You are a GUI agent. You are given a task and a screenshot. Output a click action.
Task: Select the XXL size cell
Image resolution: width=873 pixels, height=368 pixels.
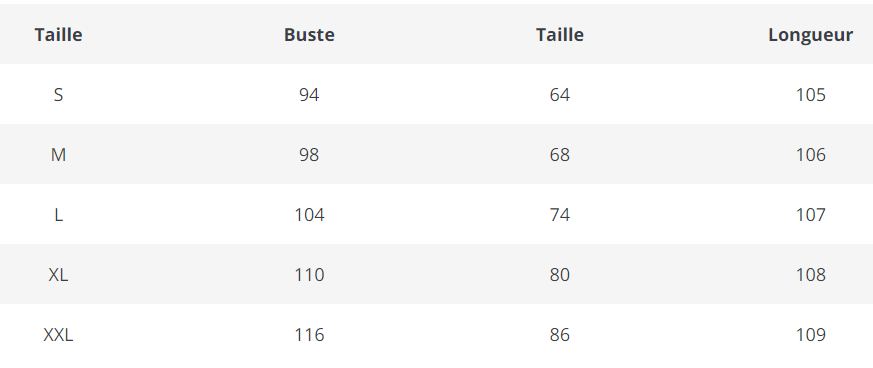coord(58,335)
